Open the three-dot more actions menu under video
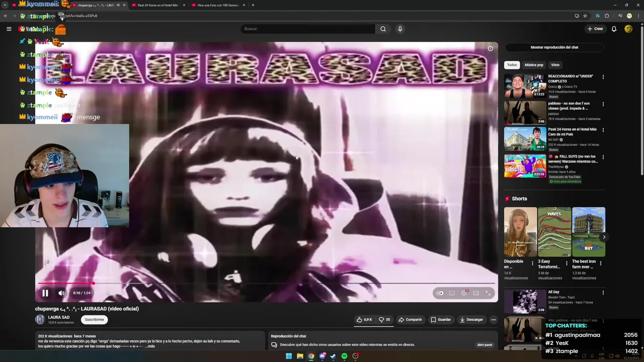 [493, 320]
